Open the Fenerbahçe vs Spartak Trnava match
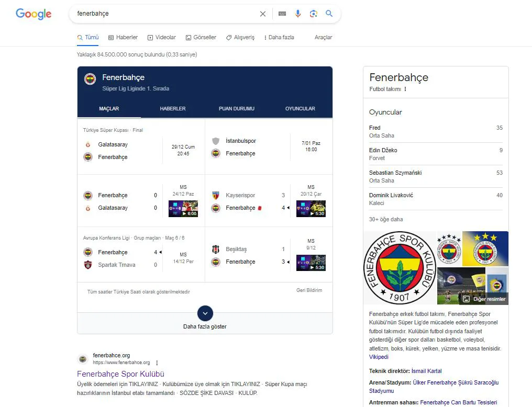 click(141, 255)
